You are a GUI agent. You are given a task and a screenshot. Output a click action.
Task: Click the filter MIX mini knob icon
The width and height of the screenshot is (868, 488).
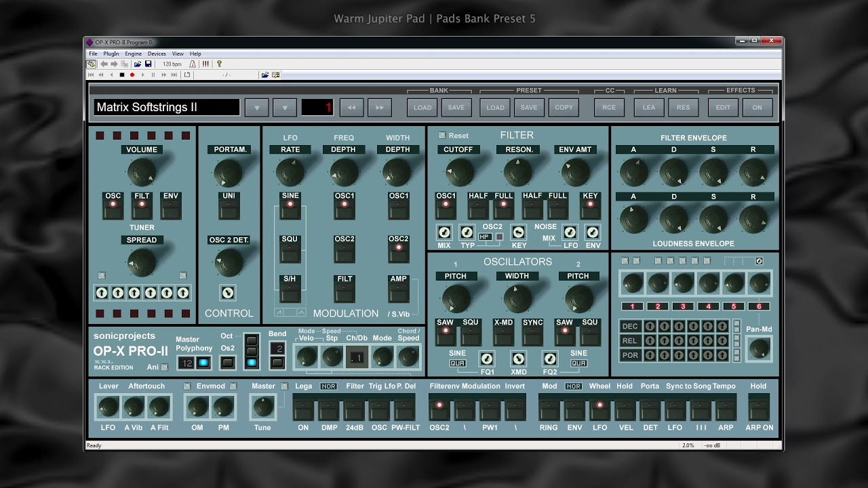[x=444, y=232]
